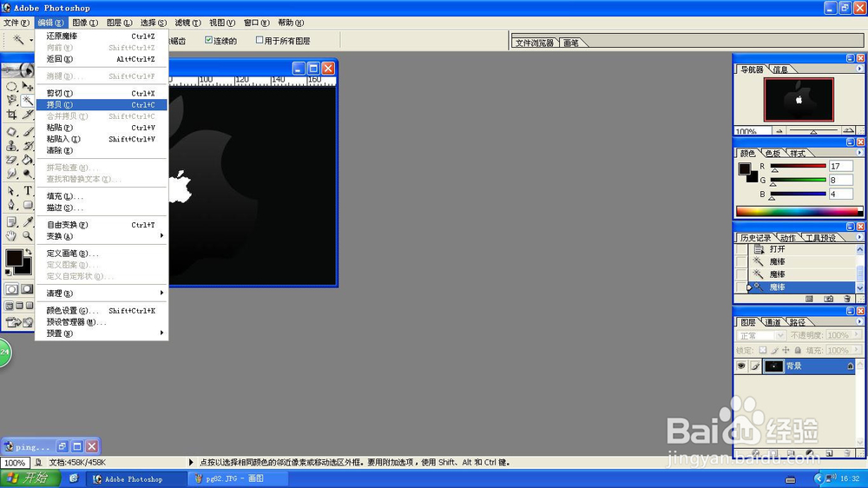Select the Shape rectangle tool
This screenshot has height=488, width=868.
(x=27, y=204)
